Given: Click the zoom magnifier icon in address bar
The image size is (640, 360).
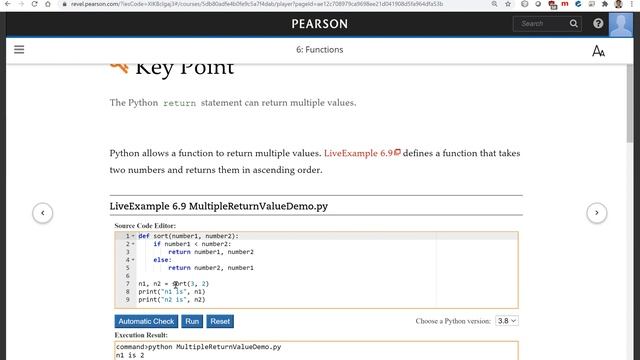Looking at the screenshot, I should pos(494,4).
